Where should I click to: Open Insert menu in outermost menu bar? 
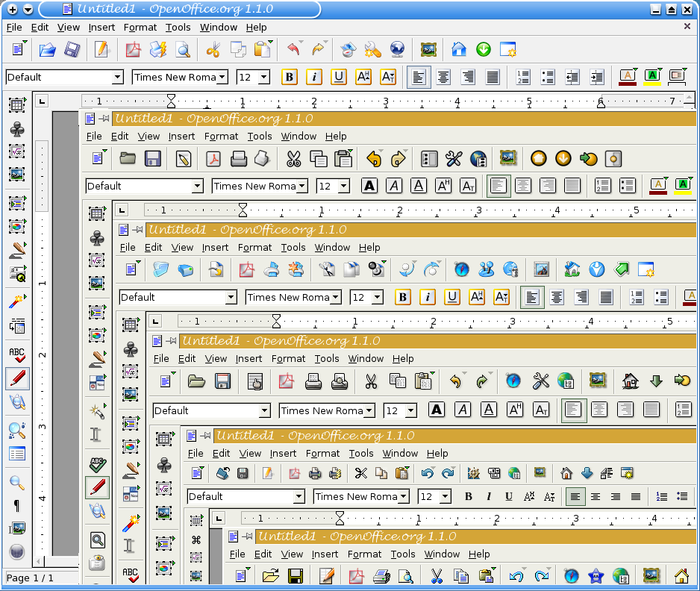[x=101, y=27]
